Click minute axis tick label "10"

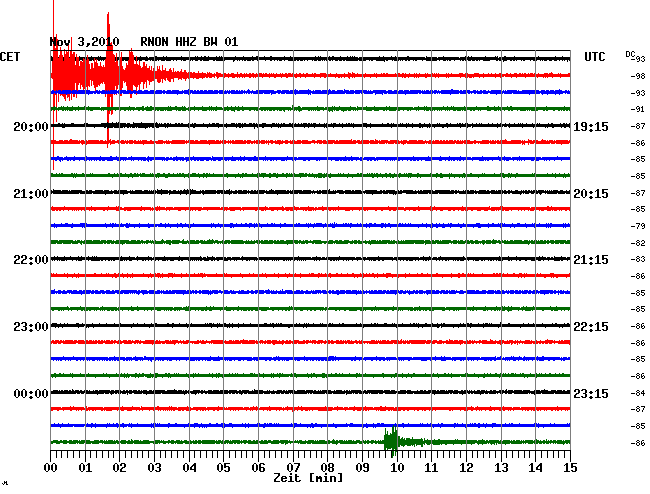tap(397, 468)
